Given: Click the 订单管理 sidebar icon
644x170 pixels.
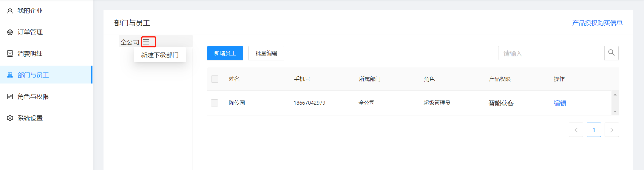Looking at the screenshot, I should pos(10,32).
